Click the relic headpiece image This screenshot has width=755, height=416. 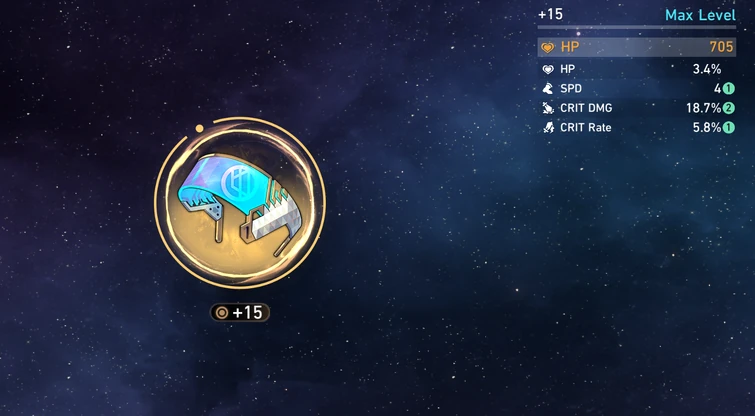point(239,204)
